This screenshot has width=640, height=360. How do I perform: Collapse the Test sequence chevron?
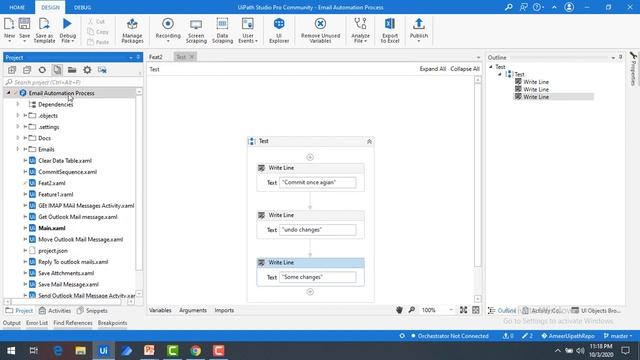click(x=369, y=141)
